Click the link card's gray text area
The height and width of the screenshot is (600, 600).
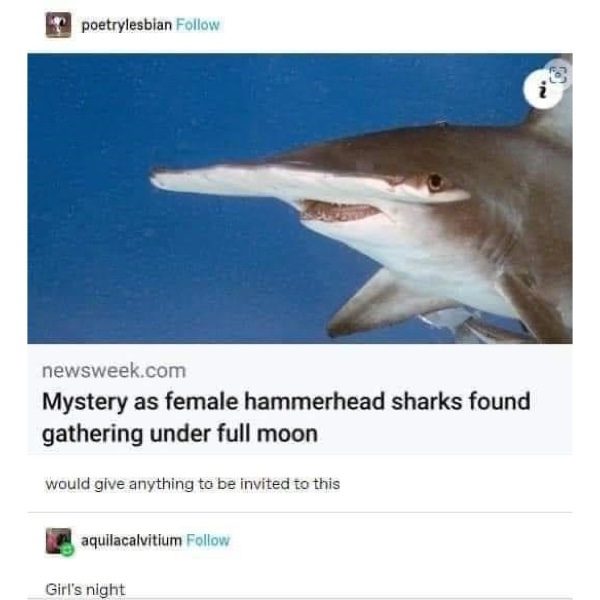point(300,399)
